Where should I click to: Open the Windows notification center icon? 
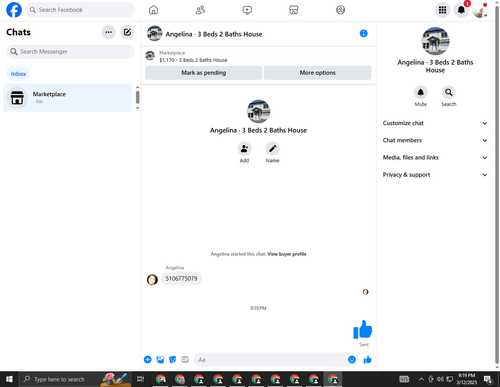tap(488, 379)
